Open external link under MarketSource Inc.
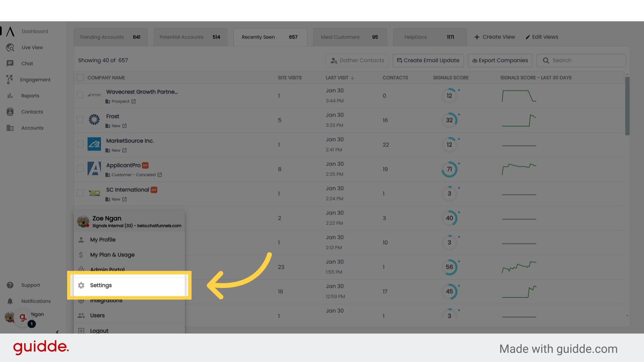The image size is (644, 362). tap(124, 150)
